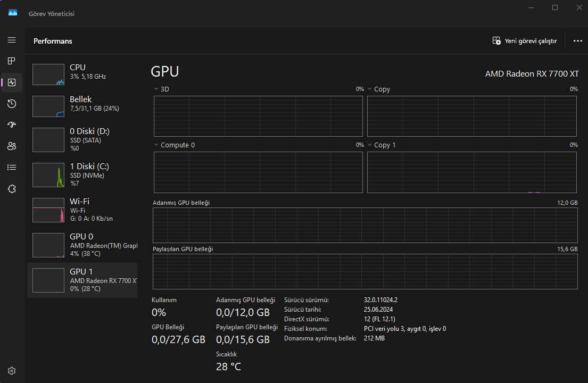The image size is (588, 383).
Task: Open the Copy 1 engine dropdown
Action: tap(382, 145)
